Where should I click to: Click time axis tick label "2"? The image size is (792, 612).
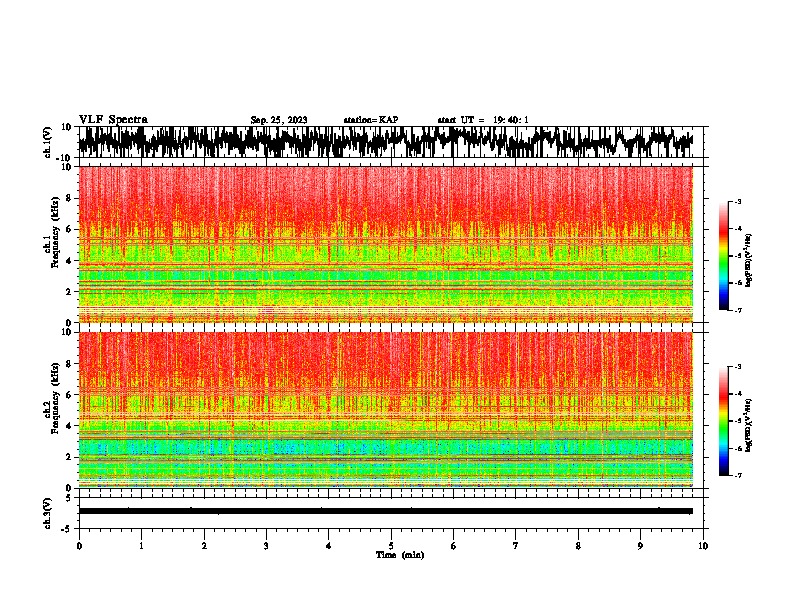click(x=204, y=546)
